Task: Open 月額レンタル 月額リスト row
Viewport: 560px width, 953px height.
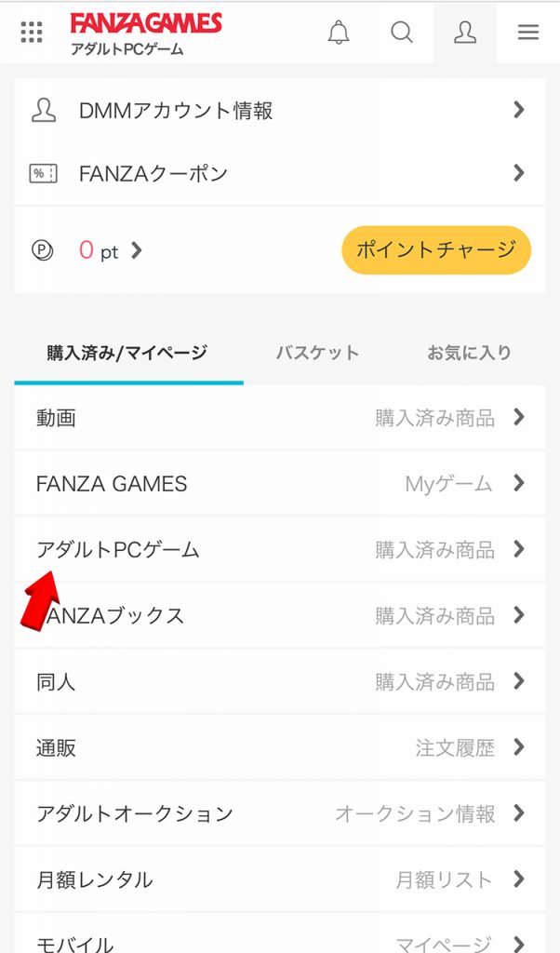Action: pyautogui.click(x=279, y=879)
